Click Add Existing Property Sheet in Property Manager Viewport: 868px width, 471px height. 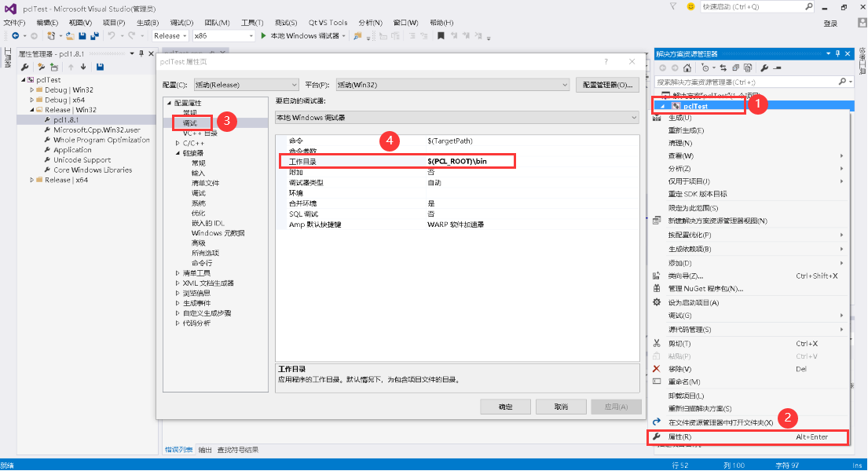pyautogui.click(x=54, y=67)
